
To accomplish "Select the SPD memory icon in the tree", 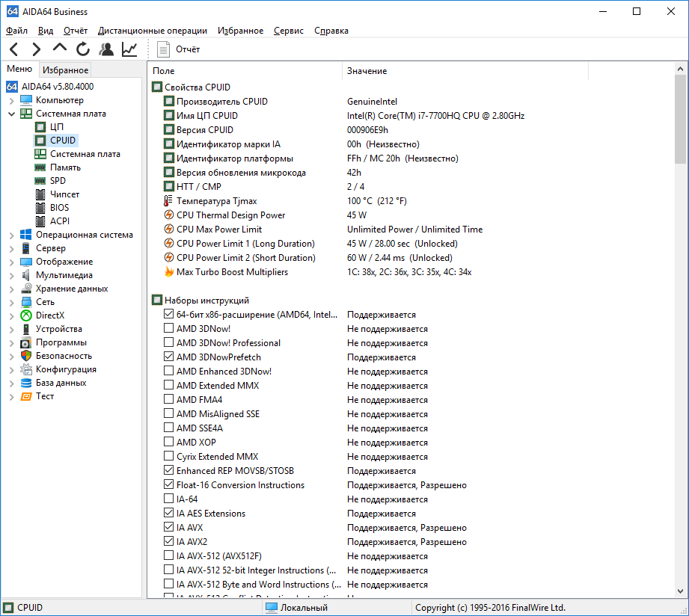I will coord(40,181).
